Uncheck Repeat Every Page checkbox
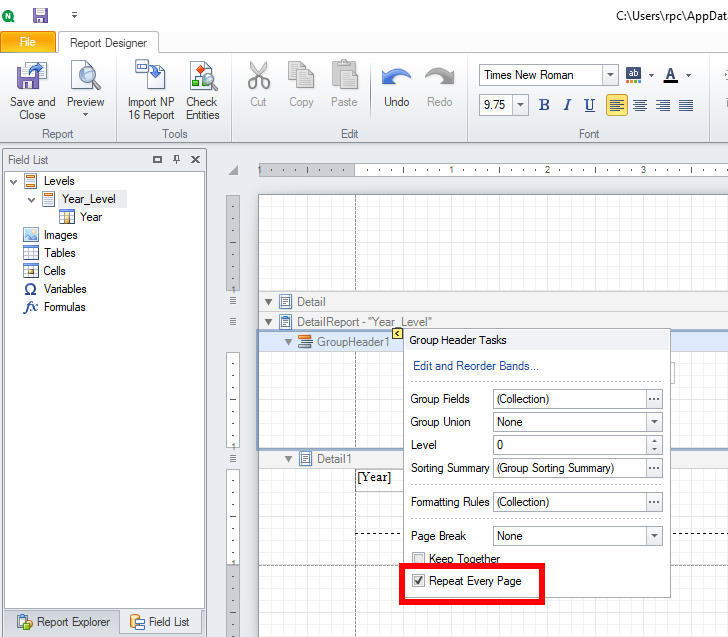 point(418,580)
